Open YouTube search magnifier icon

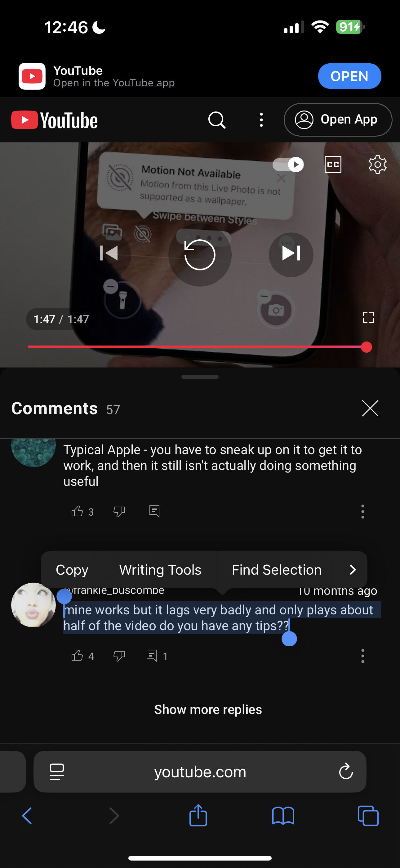coord(217,120)
